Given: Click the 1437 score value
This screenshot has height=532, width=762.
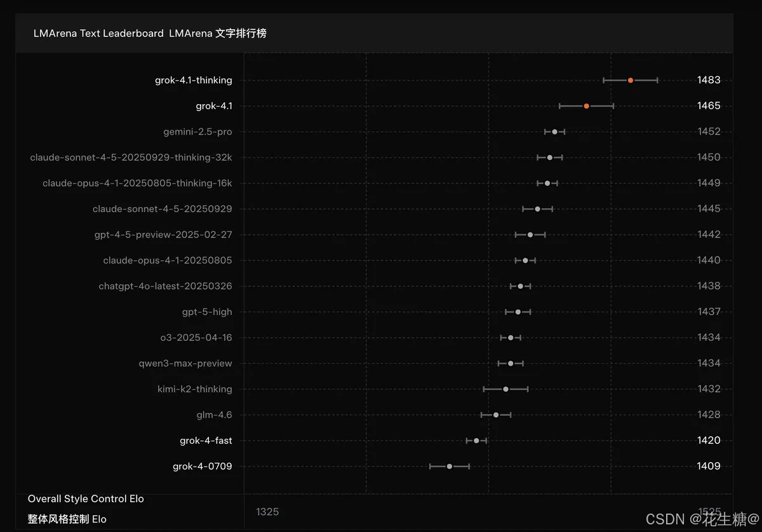Looking at the screenshot, I should pos(709,312).
